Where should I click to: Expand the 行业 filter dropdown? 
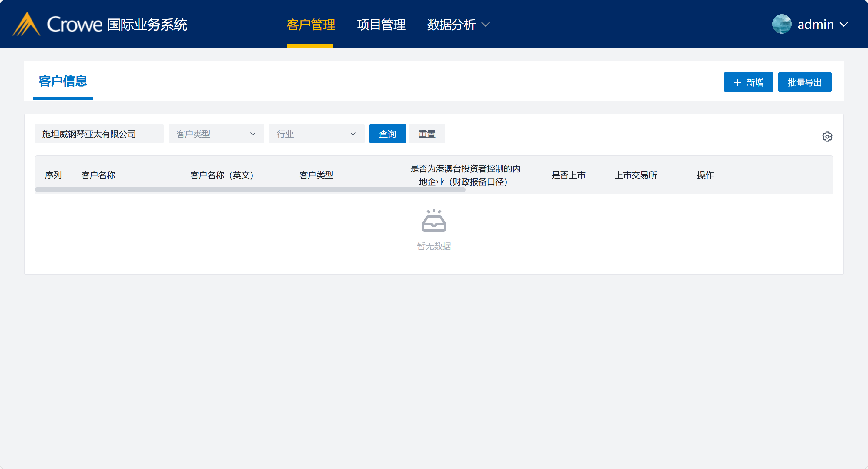coord(316,134)
